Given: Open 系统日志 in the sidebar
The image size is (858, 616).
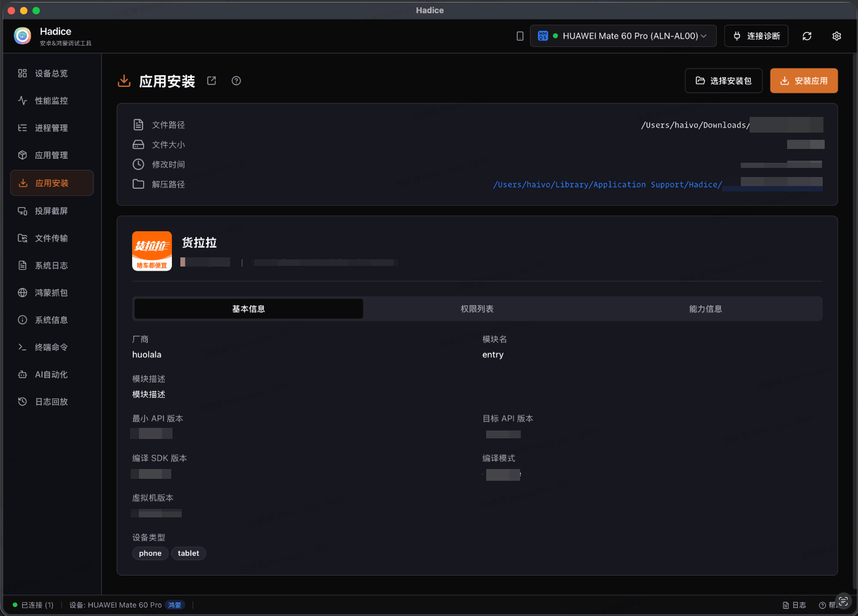Looking at the screenshot, I should [x=52, y=265].
